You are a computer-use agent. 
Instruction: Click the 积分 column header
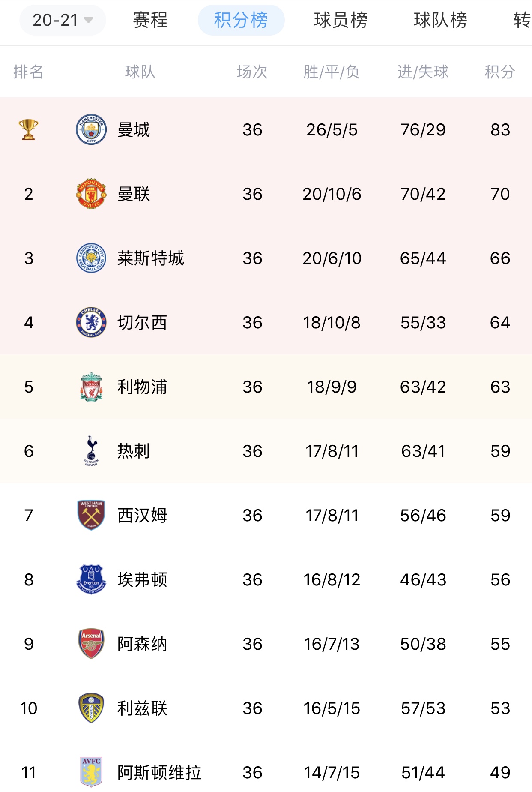500,72
